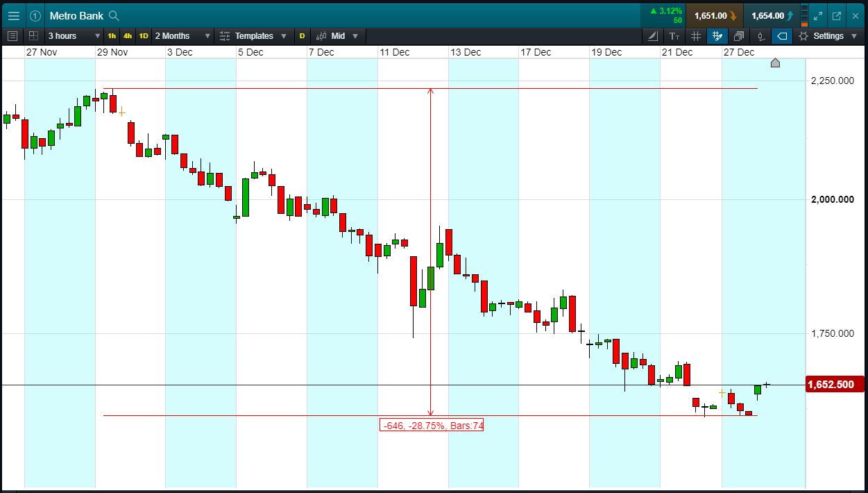
Task: Open the Settings menu
Action: [828, 36]
